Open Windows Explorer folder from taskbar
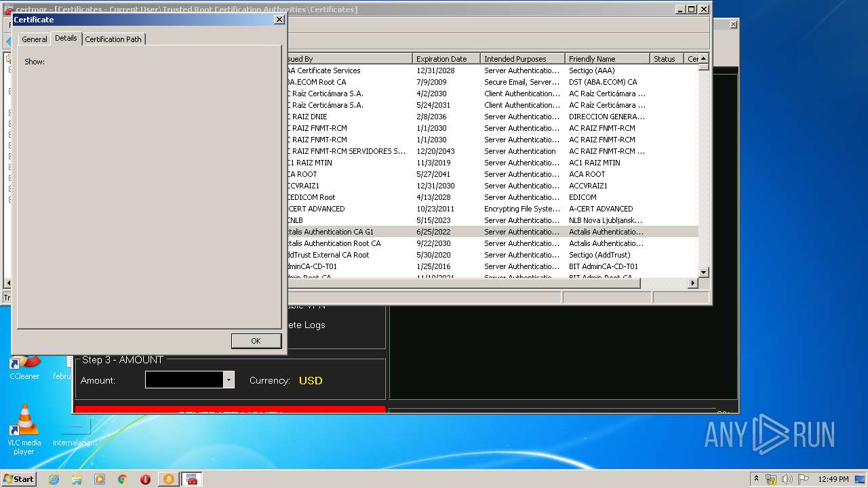This screenshot has height=488, width=868. pyautogui.click(x=77, y=479)
